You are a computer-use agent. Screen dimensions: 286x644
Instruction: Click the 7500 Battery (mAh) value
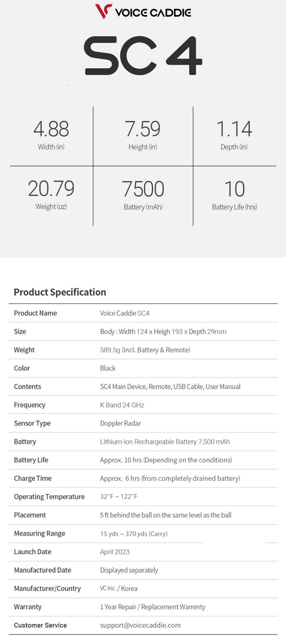tap(143, 189)
